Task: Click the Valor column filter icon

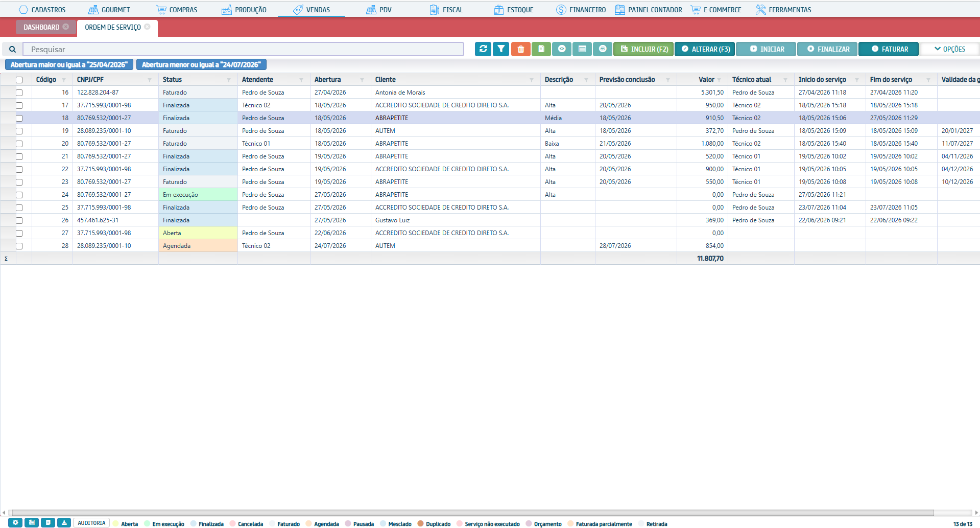Action: click(x=719, y=80)
